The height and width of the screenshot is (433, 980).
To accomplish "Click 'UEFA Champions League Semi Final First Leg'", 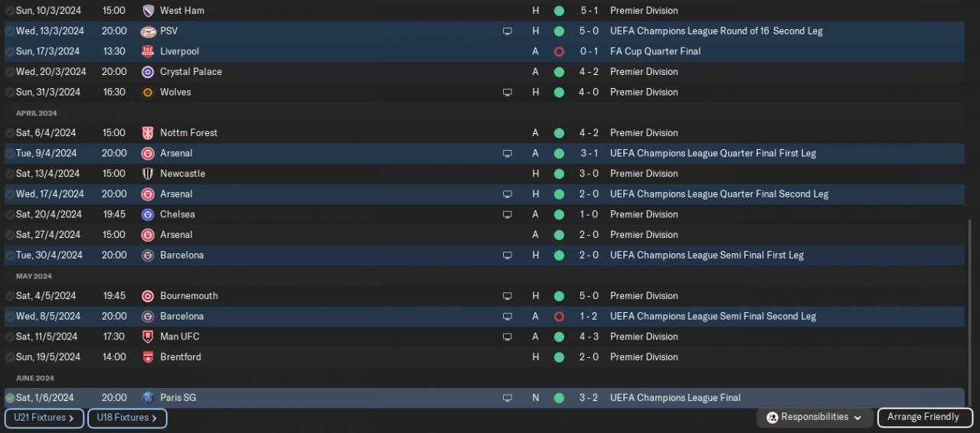I will 707,256.
